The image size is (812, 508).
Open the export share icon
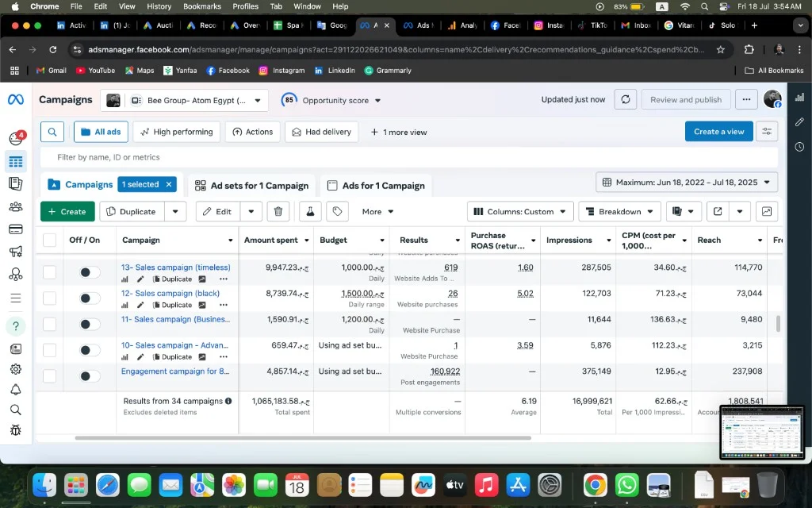718,211
